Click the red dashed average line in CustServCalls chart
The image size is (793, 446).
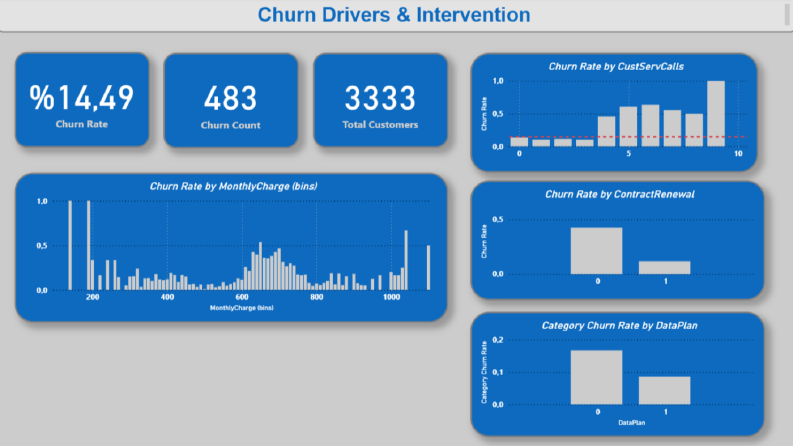pos(627,137)
